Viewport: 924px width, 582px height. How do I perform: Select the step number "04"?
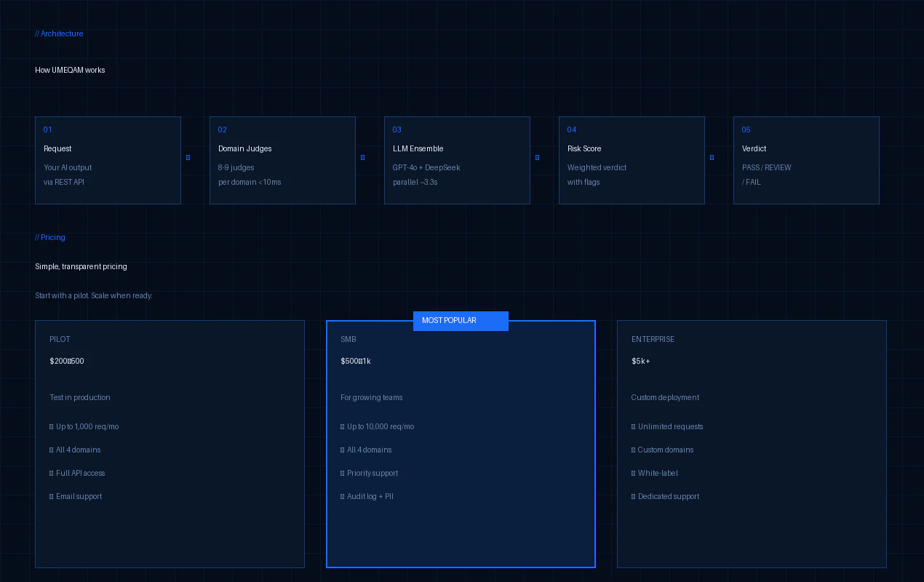(x=572, y=129)
